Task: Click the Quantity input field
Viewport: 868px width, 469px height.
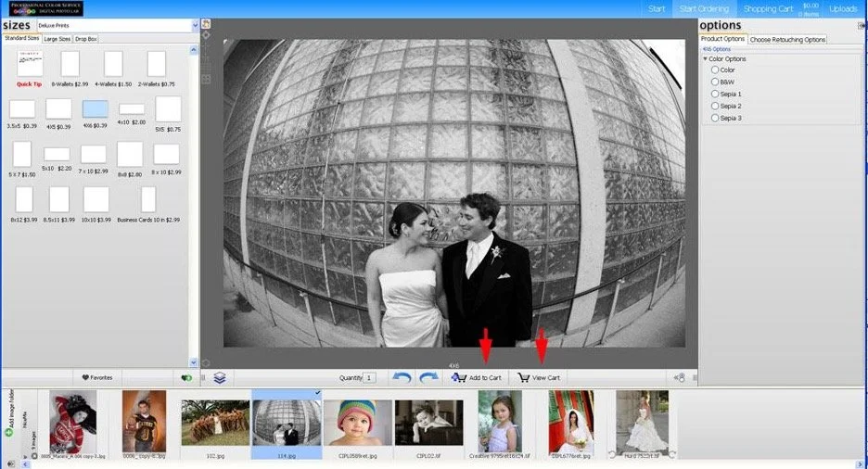Action: tap(370, 378)
